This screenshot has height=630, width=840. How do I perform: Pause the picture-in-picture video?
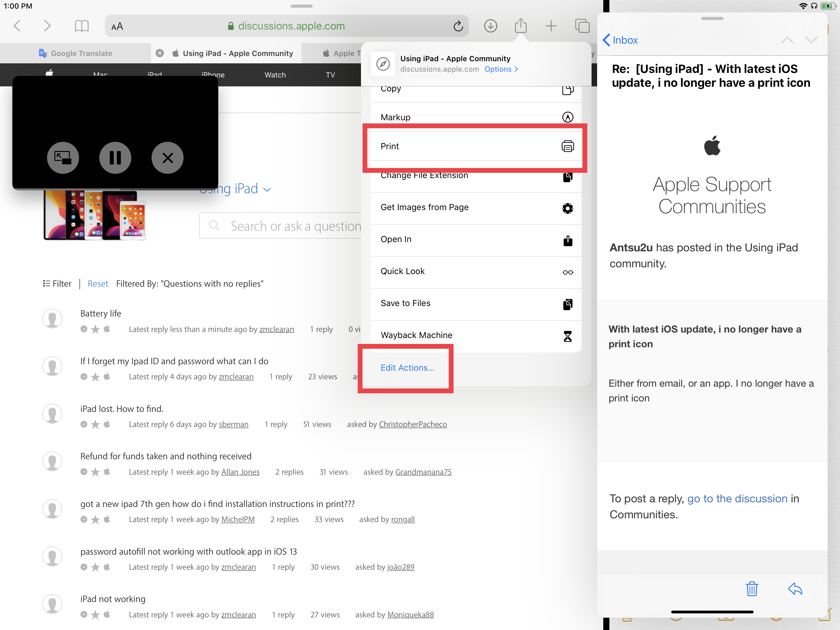point(115,158)
